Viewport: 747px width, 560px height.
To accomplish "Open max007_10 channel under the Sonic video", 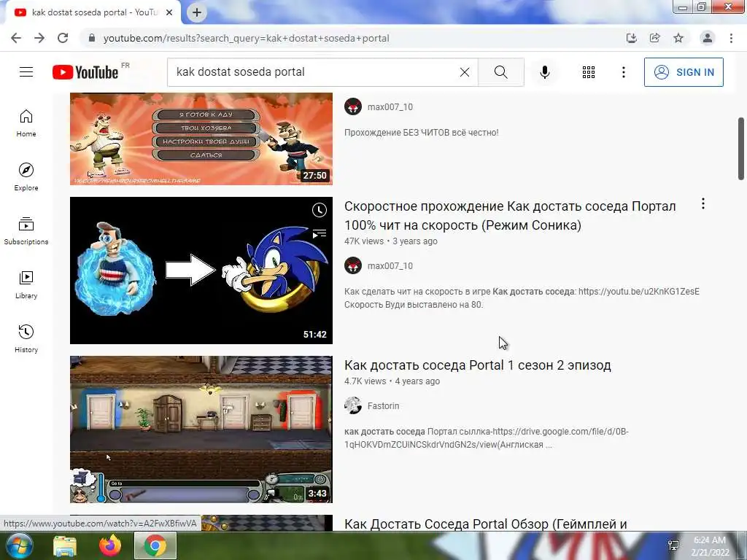I will 390,265.
